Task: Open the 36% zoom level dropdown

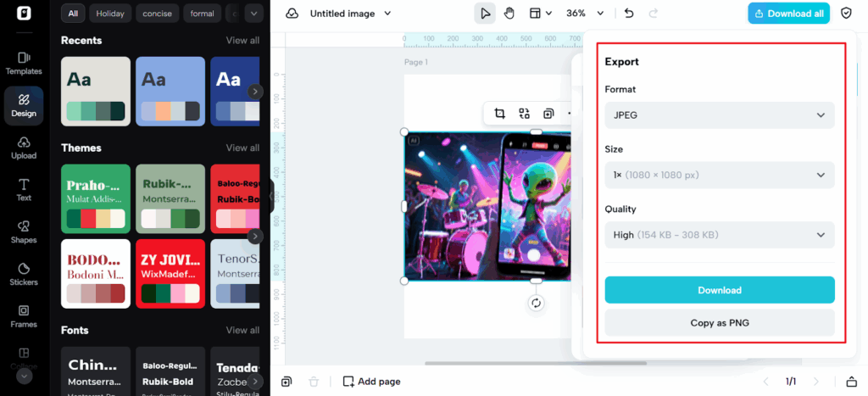Action: pyautogui.click(x=586, y=14)
